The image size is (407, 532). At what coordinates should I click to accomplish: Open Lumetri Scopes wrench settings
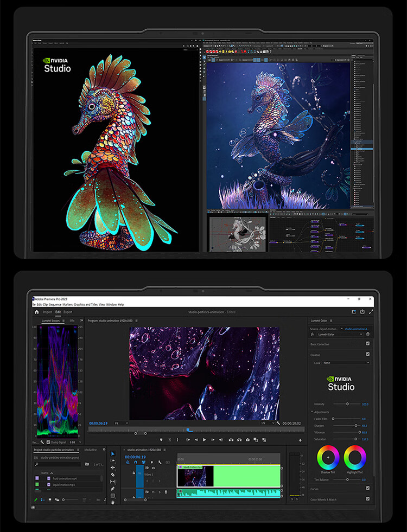pyautogui.click(x=42, y=443)
